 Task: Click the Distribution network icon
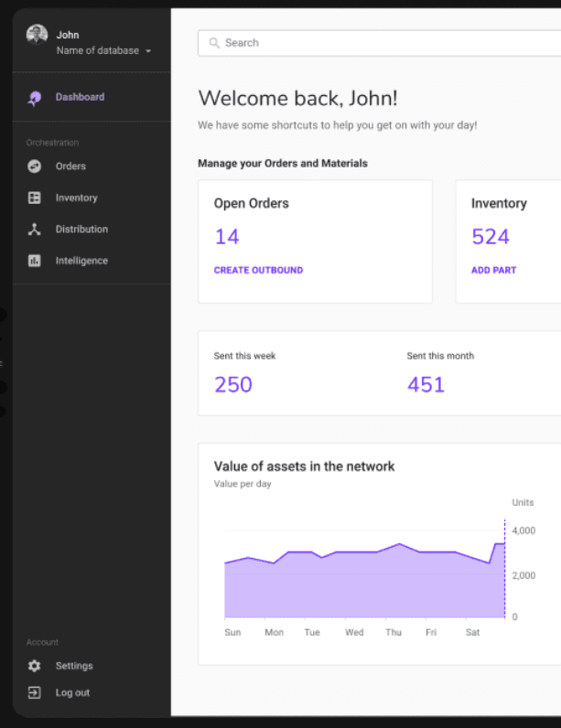coord(35,230)
